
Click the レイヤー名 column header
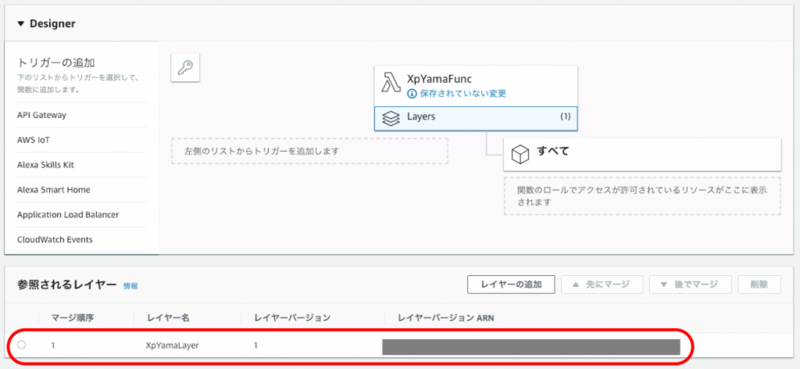[x=168, y=318]
